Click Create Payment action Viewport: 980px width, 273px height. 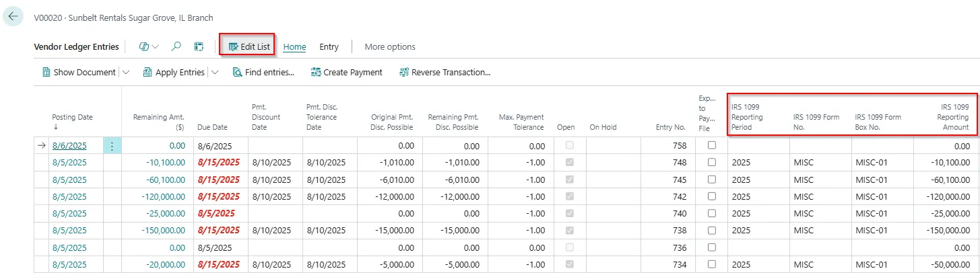(x=346, y=73)
